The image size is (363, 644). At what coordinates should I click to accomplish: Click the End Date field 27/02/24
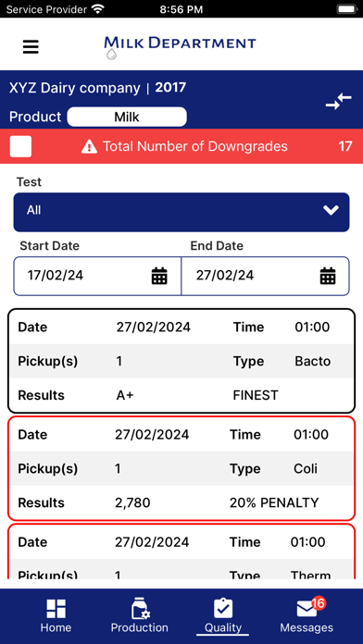pyautogui.click(x=265, y=276)
